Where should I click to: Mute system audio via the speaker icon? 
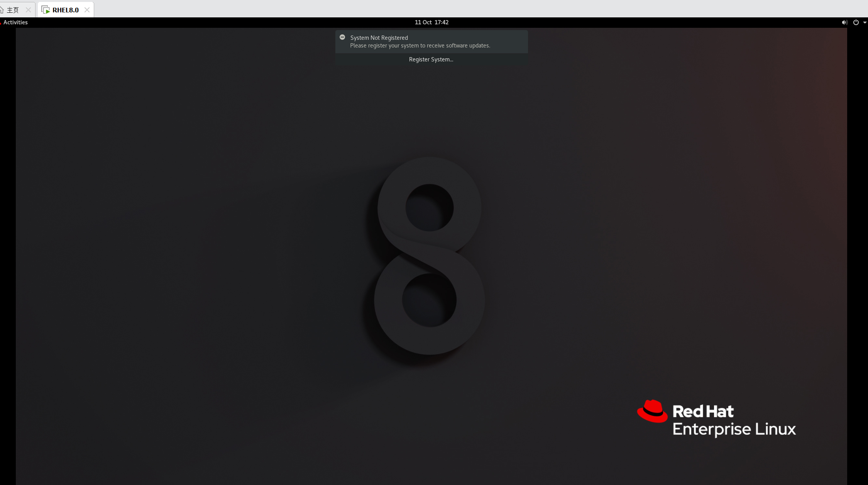pos(844,22)
